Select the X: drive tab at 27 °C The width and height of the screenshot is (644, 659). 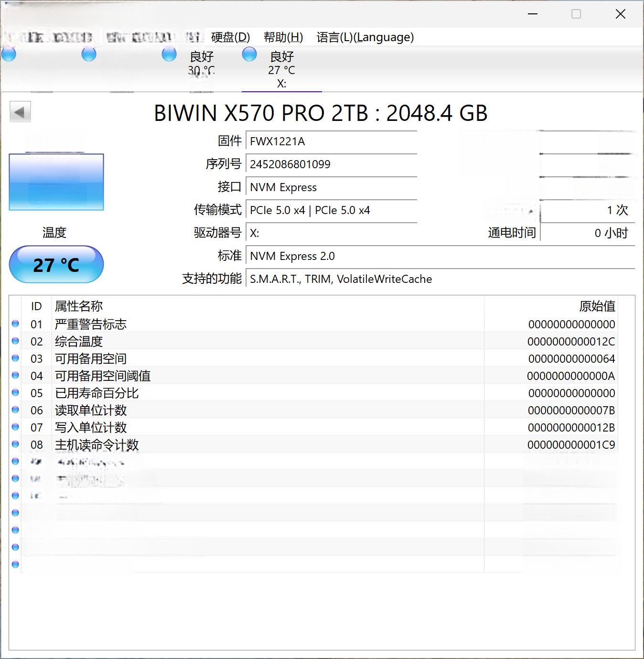(282, 69)
